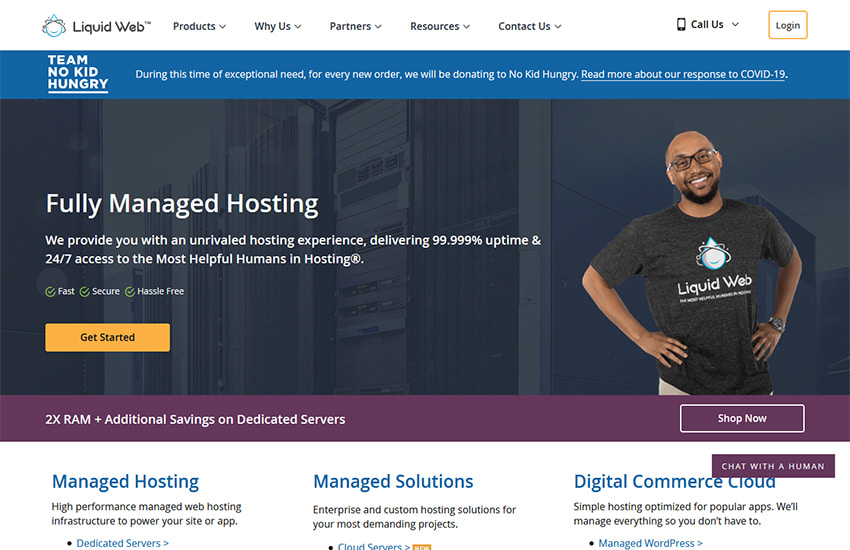Image resolution: width=850 pixels, height=550 pixels.
Task: Expand the Contact Us chevron
Action: point(558,27)
